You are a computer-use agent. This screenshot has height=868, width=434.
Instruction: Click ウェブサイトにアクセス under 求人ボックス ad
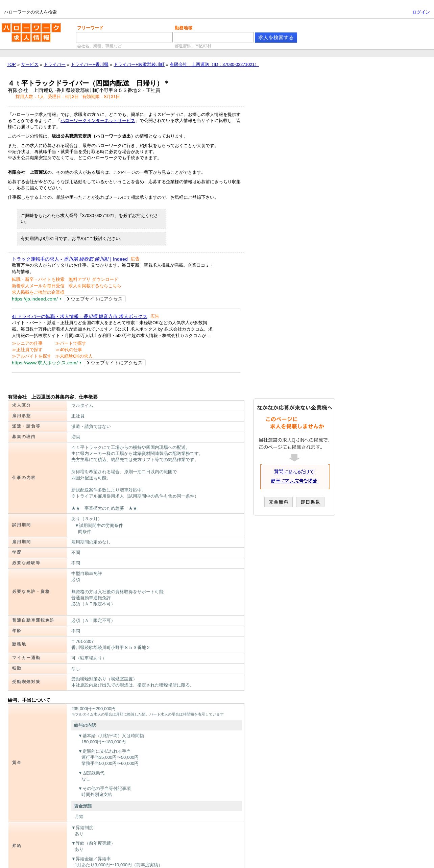(115, 363)
